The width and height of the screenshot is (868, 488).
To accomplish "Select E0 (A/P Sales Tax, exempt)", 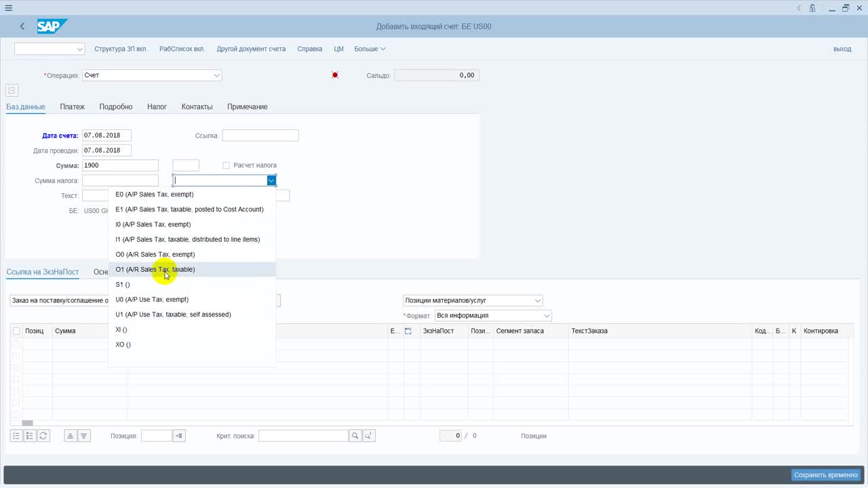I will pos(192,195).
